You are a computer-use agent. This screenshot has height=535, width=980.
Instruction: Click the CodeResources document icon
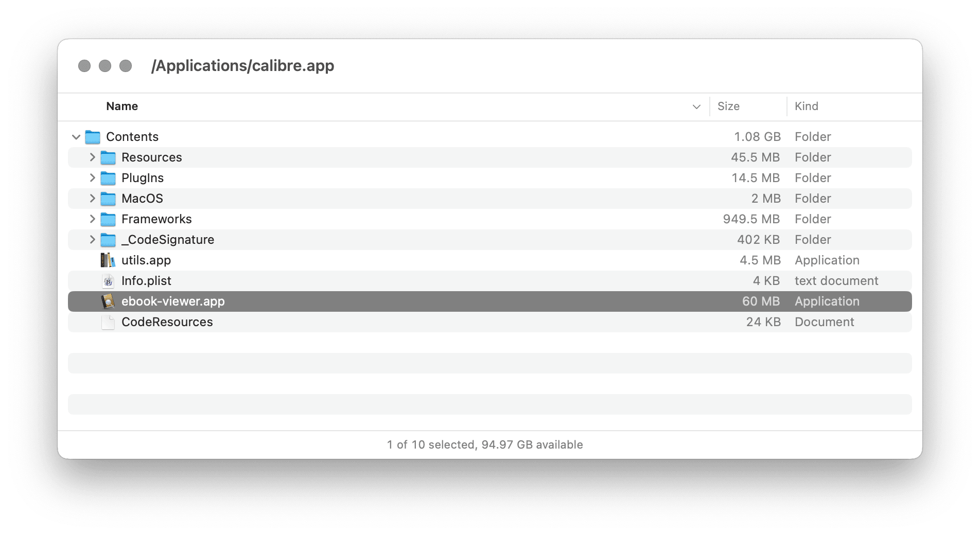click(x=108, y=322)
